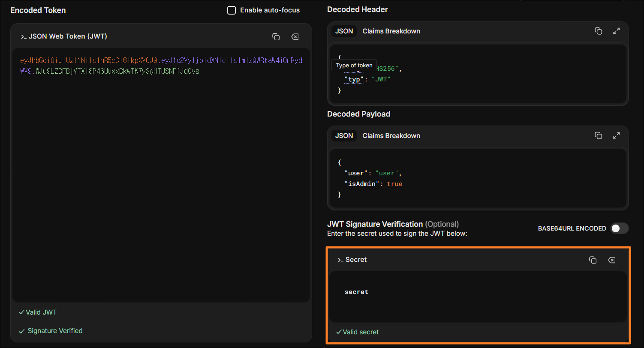
Task: Copy the encoded JWT token
Action: pyautogui.click(x=276, y=37)
